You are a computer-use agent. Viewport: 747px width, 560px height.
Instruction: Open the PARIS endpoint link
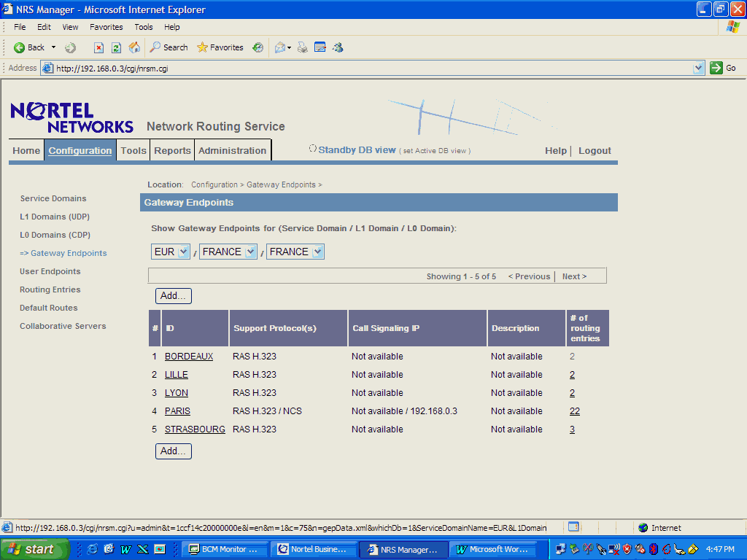point(177,411)
